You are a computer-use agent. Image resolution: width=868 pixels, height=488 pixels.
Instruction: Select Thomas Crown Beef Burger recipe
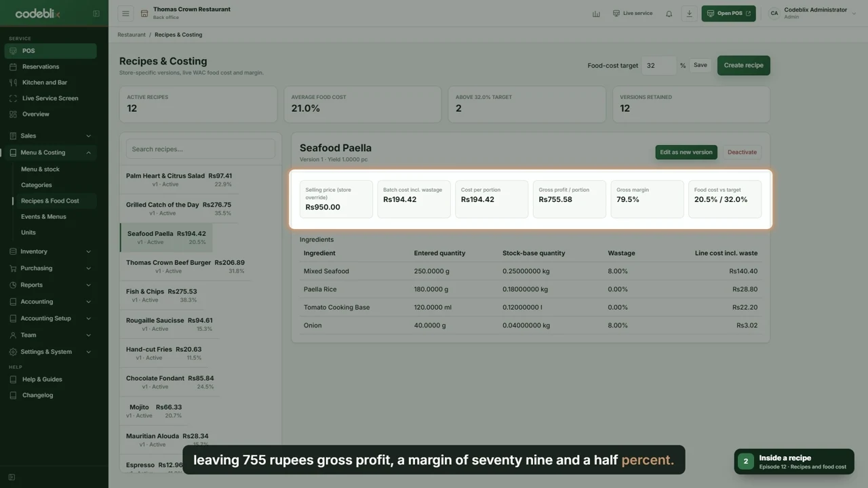click(x=185, y=266)
